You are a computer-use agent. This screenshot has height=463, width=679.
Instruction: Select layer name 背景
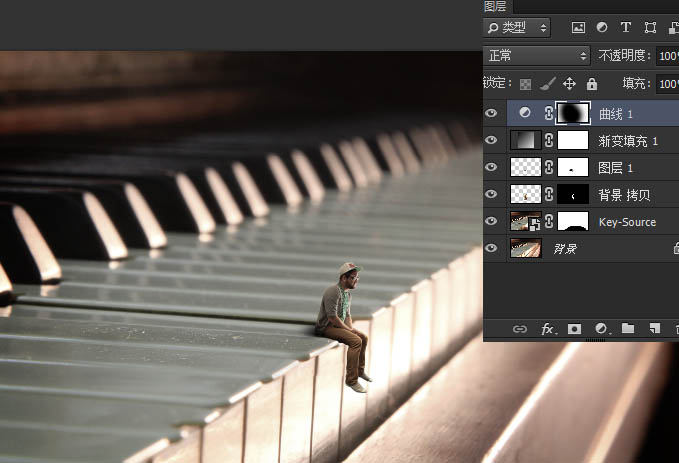(x=565, y=249)
